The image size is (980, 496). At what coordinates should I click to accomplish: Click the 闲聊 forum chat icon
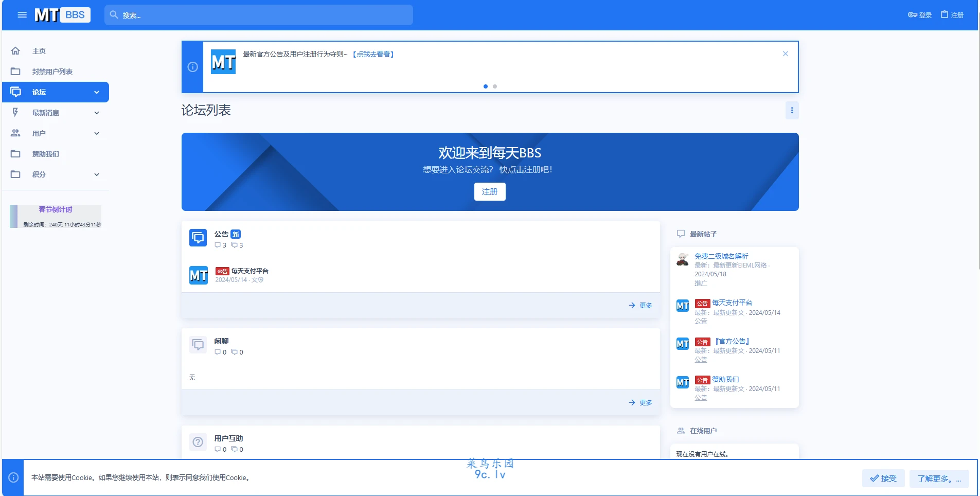coord(198,345)
